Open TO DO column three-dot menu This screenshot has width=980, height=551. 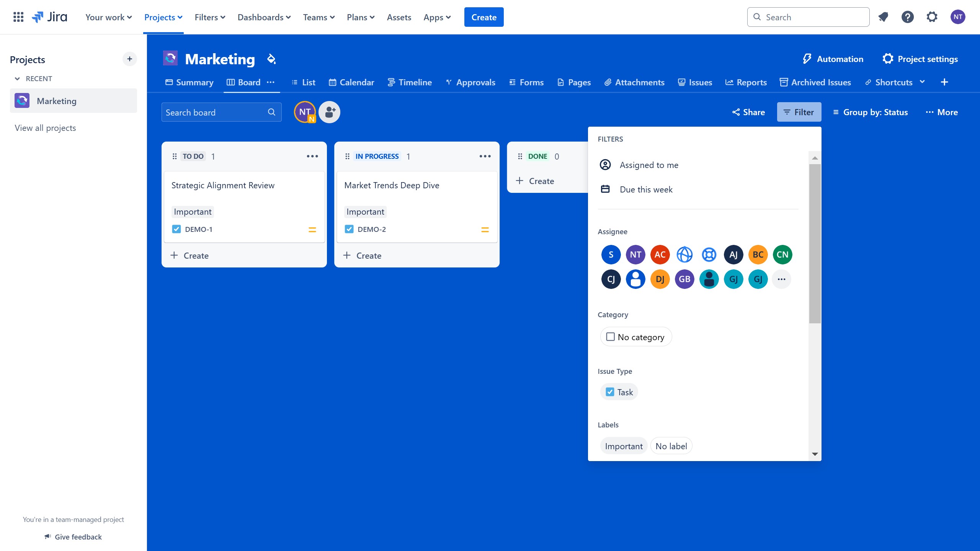(x=312, y=156)
